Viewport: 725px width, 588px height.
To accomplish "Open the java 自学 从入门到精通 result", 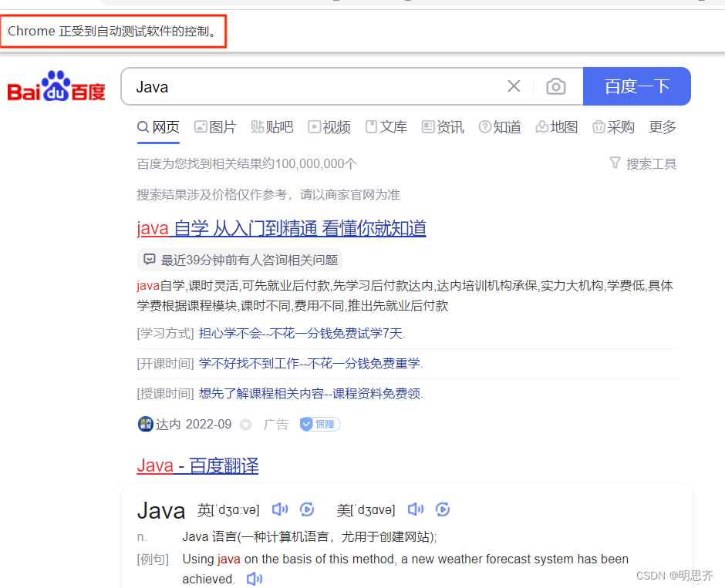I will (x=282, y=229).
